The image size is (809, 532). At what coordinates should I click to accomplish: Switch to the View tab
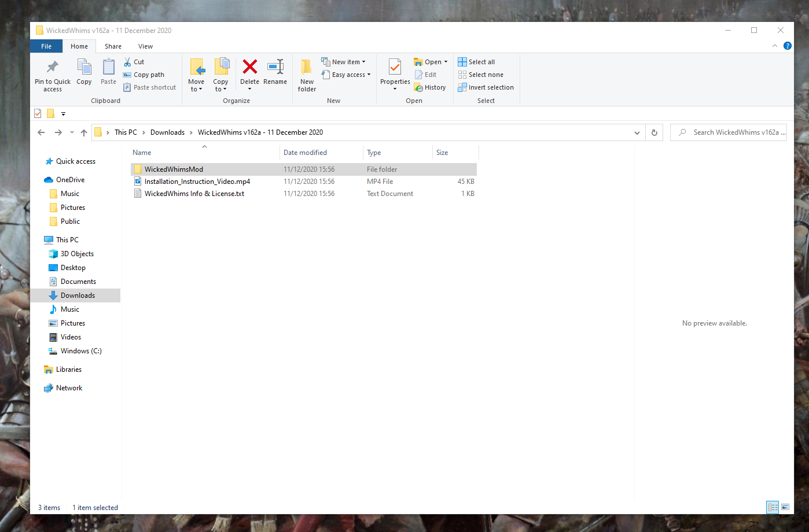coord(145,46)
